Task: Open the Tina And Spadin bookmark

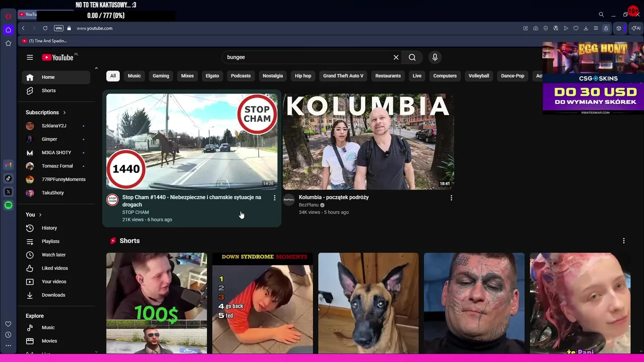Action: click(x=44, y=41)
